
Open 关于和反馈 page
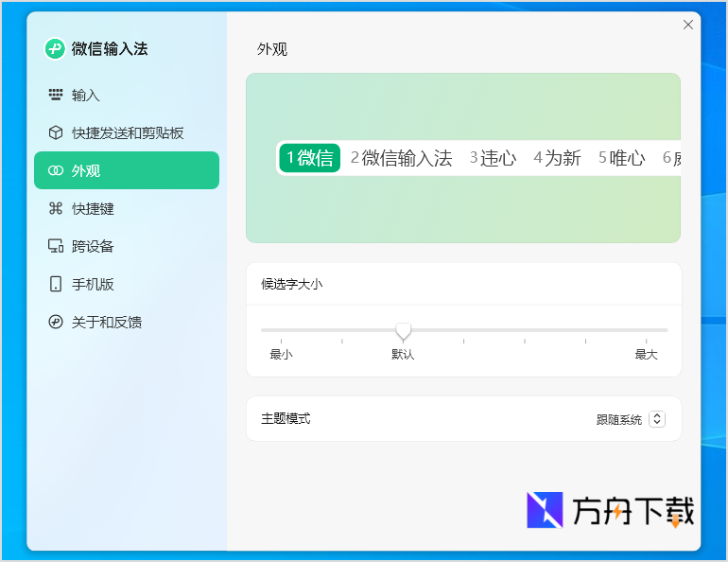pyautogui.click(x=127, y=322)
